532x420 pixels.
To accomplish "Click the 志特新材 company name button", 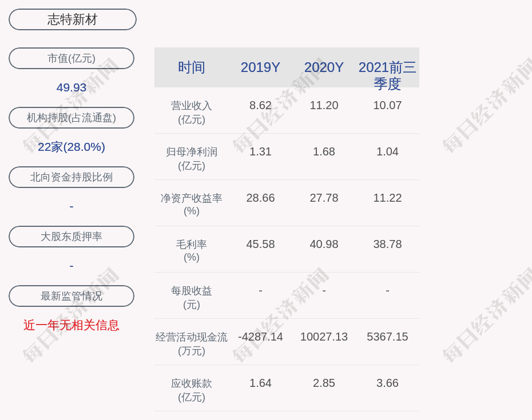I will point(73,19).
